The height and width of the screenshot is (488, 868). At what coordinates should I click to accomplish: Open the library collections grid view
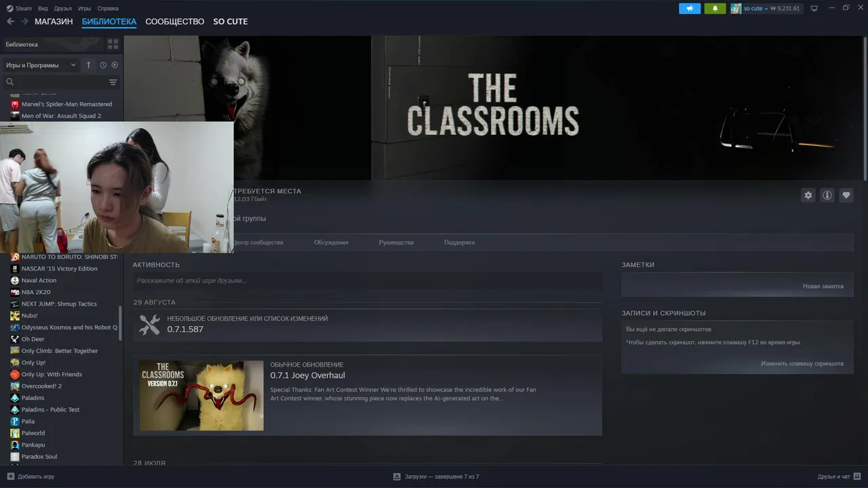point(113,44)
